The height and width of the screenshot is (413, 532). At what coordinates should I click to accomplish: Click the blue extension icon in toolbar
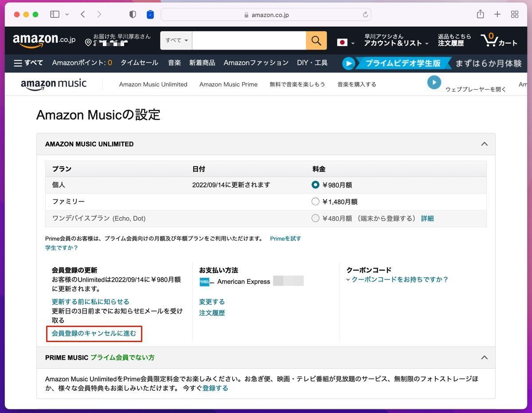coord(150,15)
